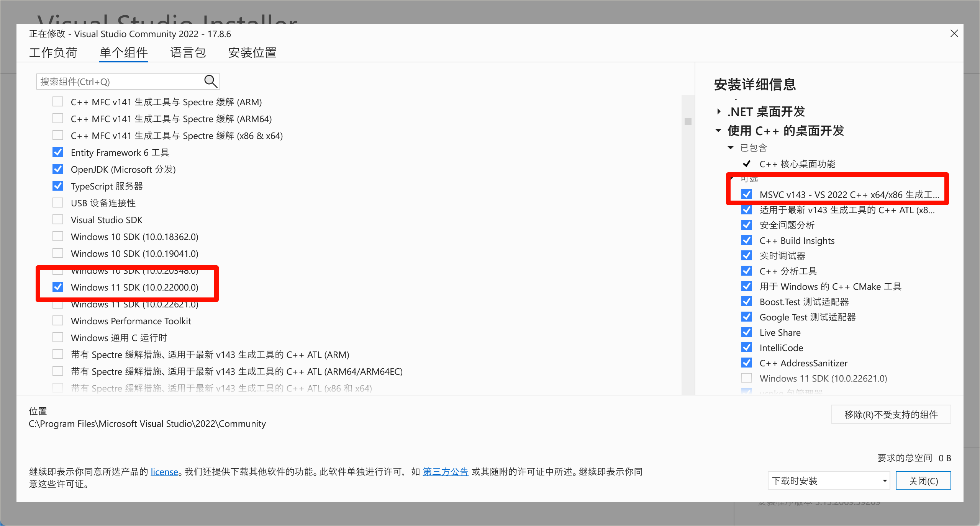The width and height of the screenshot is (980, 526).
Task: Check Spectre v143 C++ ATL (ARM) checkbox
Action: [58, 354]
